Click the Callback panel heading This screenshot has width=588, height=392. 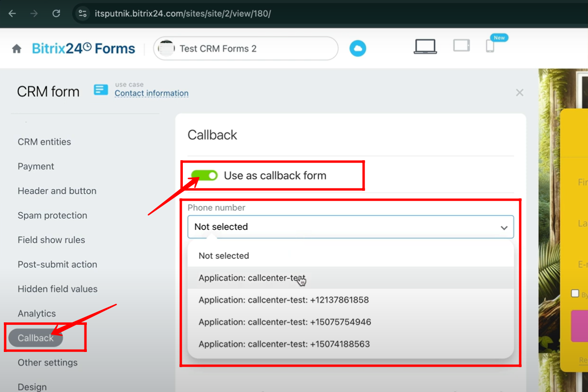point(212,135)
